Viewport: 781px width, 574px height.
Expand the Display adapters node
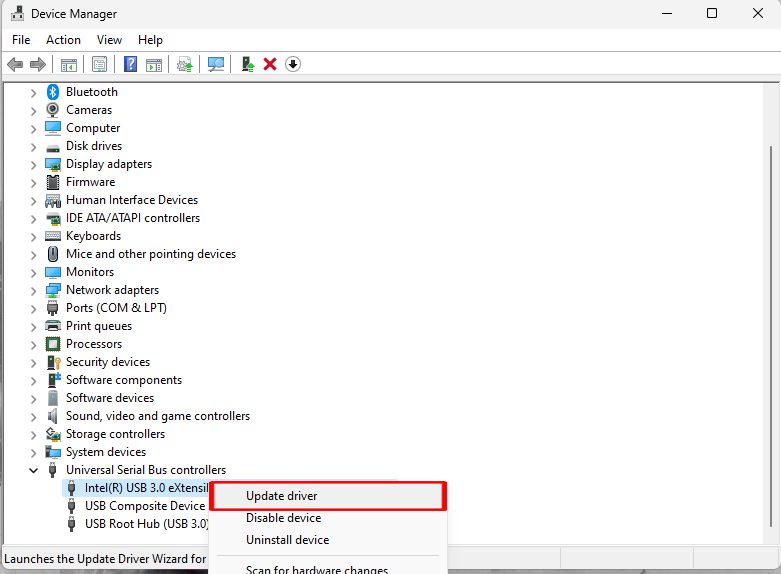[x=33, y=164]
